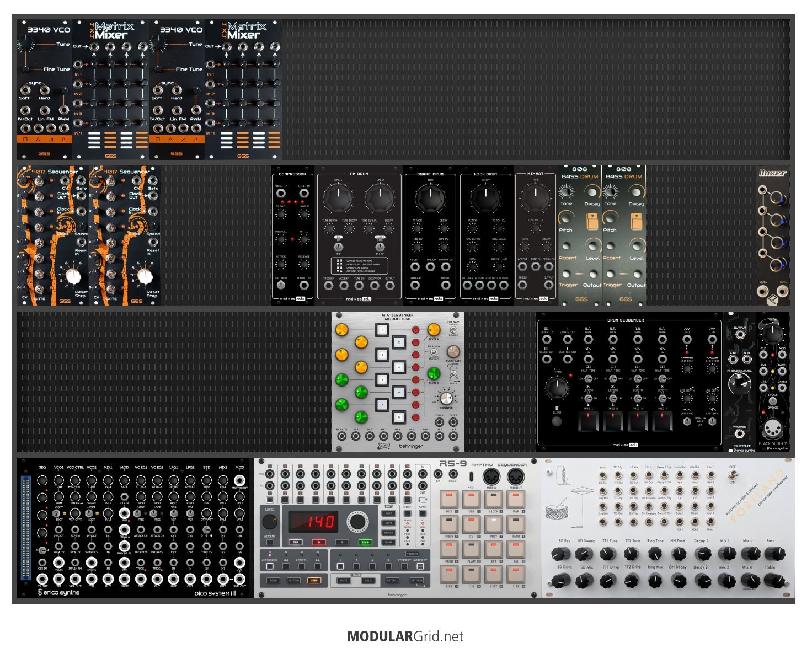Image resolution: width=812 pixels, height=648 pixels.
Task: Click the AUTOFILL button on the RS-9
Action: pyautogui.click(x=392, y=580)
